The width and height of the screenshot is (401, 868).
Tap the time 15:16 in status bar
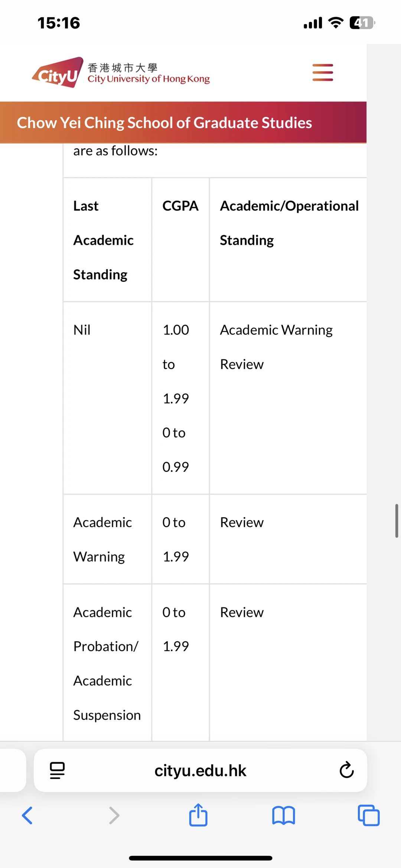59,23
